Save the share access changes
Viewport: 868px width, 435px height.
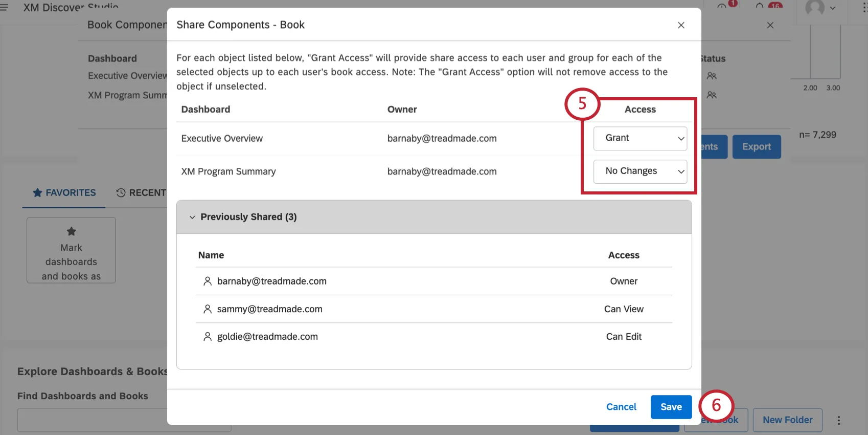click(x=671, y=407)
